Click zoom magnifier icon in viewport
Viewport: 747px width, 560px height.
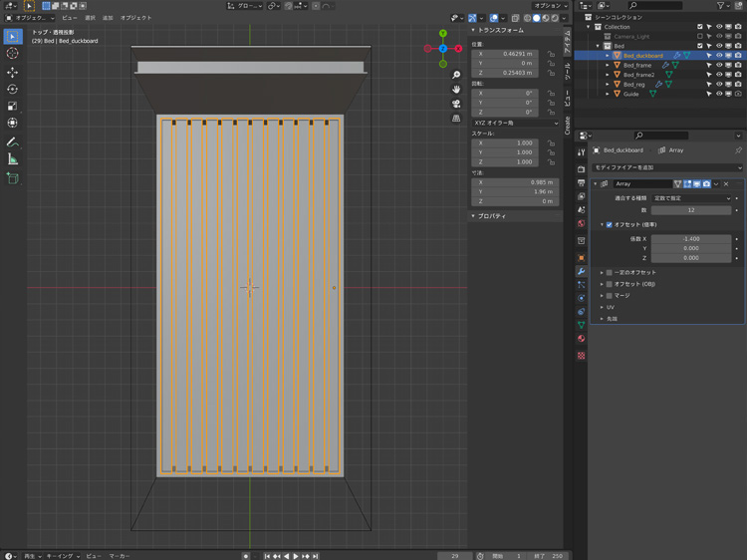click(456, 75)
